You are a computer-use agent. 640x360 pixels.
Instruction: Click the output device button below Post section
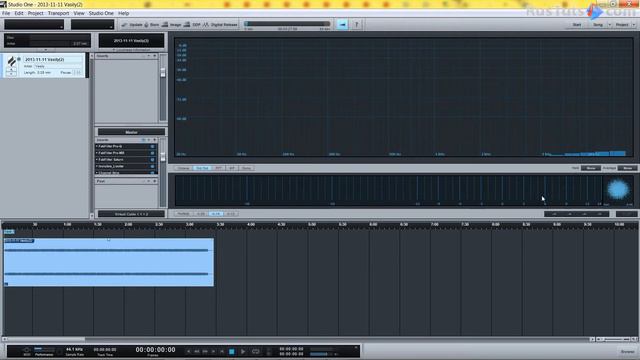click(x=131, y=214)
